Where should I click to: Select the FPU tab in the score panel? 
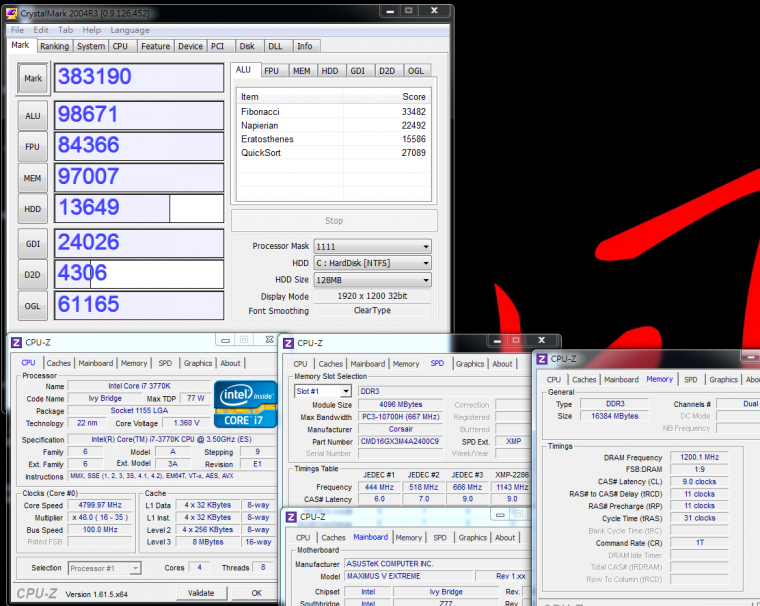pyautogui.click(x=272, y=71)
